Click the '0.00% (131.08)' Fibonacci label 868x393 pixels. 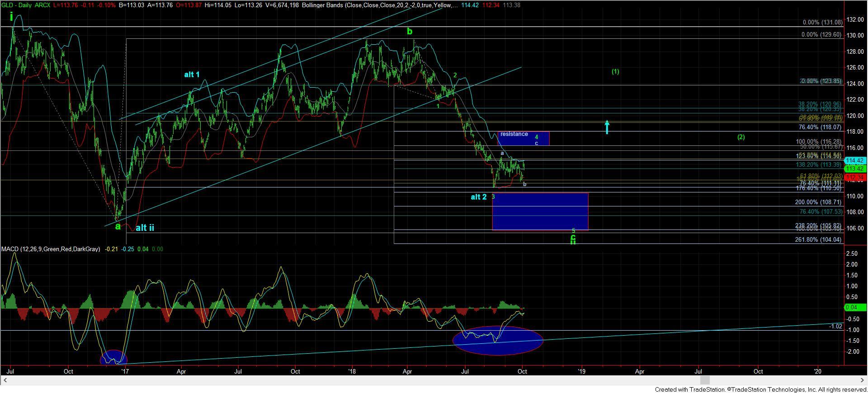(x=822, y=23)
